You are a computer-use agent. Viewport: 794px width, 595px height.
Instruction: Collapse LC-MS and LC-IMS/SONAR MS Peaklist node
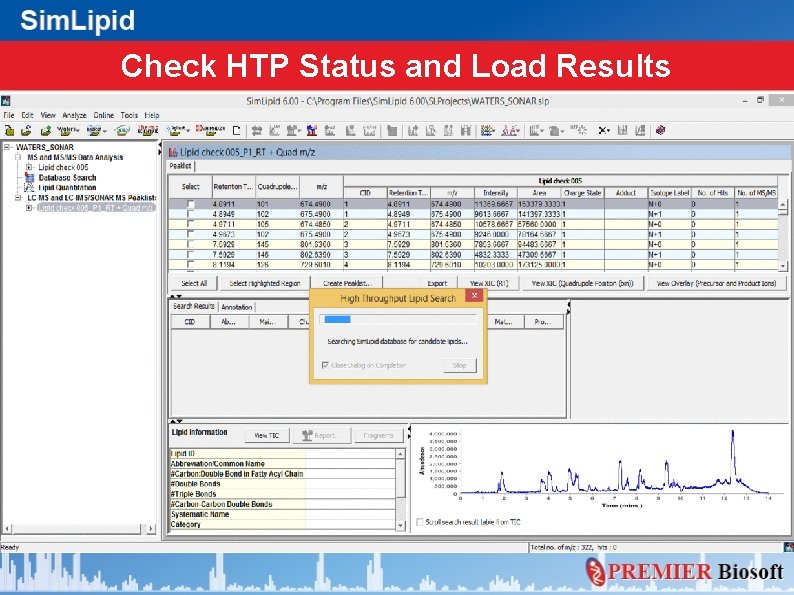(x=18, y=197)
